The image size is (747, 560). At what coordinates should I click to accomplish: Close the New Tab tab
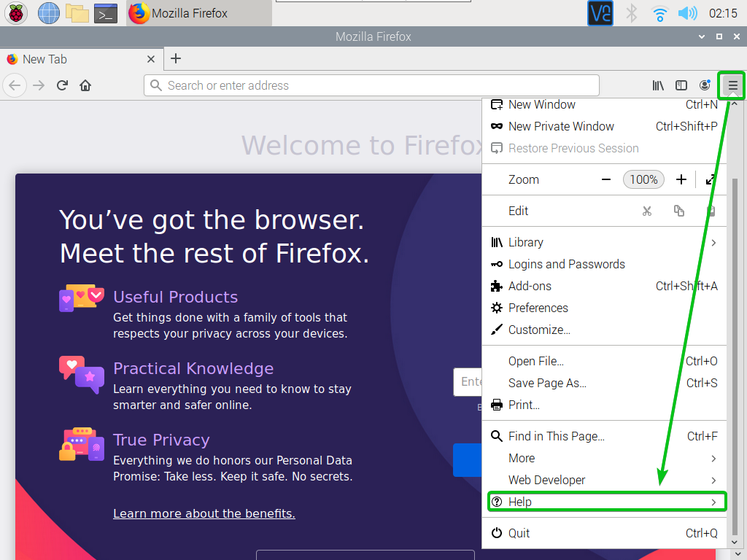coord(150,59)
